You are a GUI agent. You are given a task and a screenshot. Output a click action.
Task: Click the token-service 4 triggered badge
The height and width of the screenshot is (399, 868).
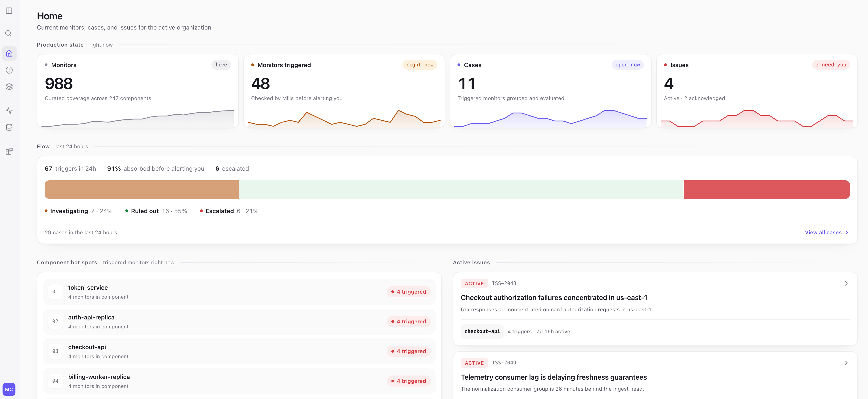(x=408, y=292)
